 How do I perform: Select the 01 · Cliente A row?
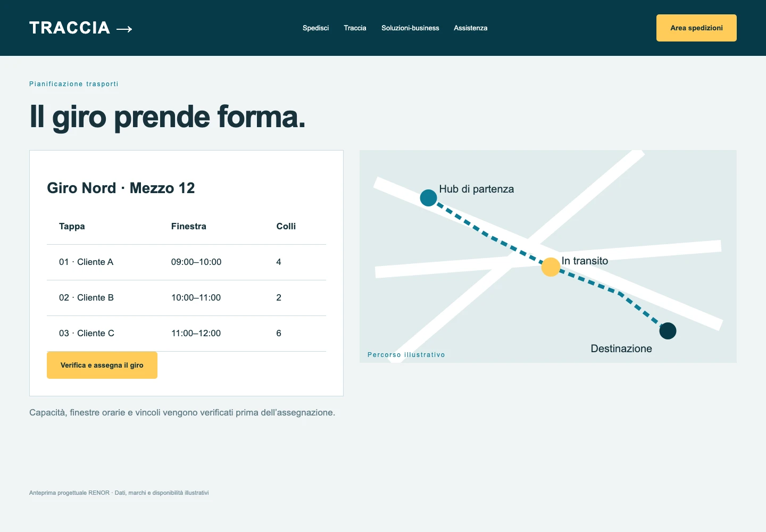186,262
